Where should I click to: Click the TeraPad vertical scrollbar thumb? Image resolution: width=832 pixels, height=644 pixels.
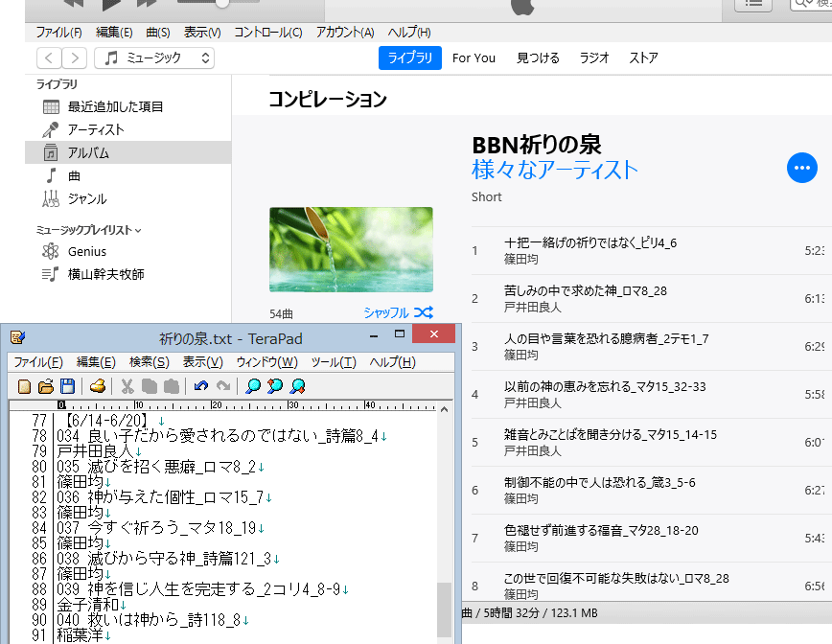pos(444,609)
